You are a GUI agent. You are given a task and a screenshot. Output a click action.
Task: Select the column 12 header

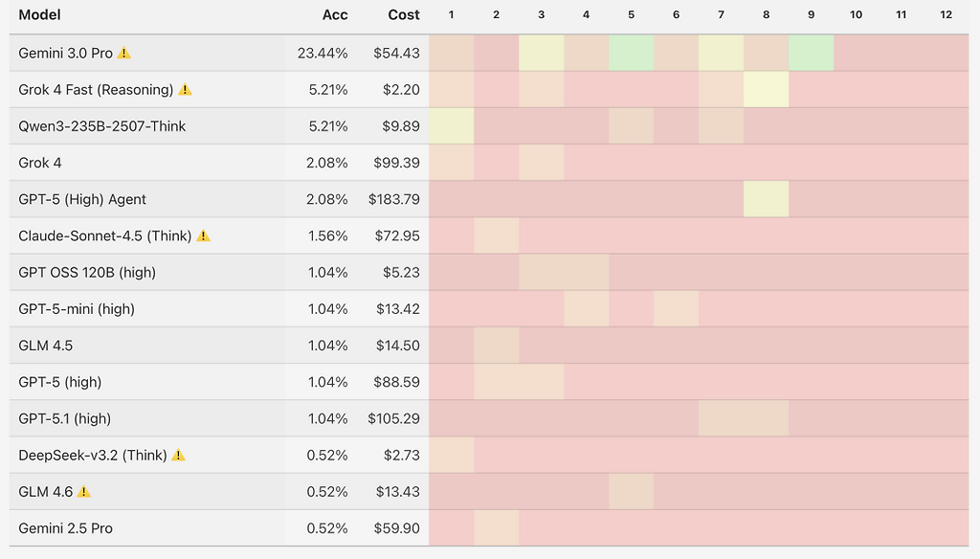click(946, 15)
